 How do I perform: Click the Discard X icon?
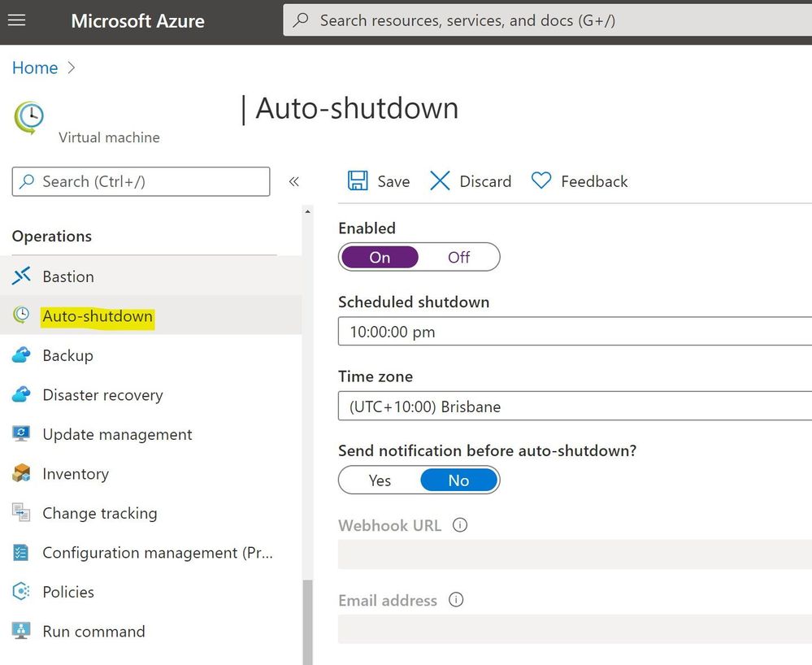pyautogui.click(x=440, y=181)
